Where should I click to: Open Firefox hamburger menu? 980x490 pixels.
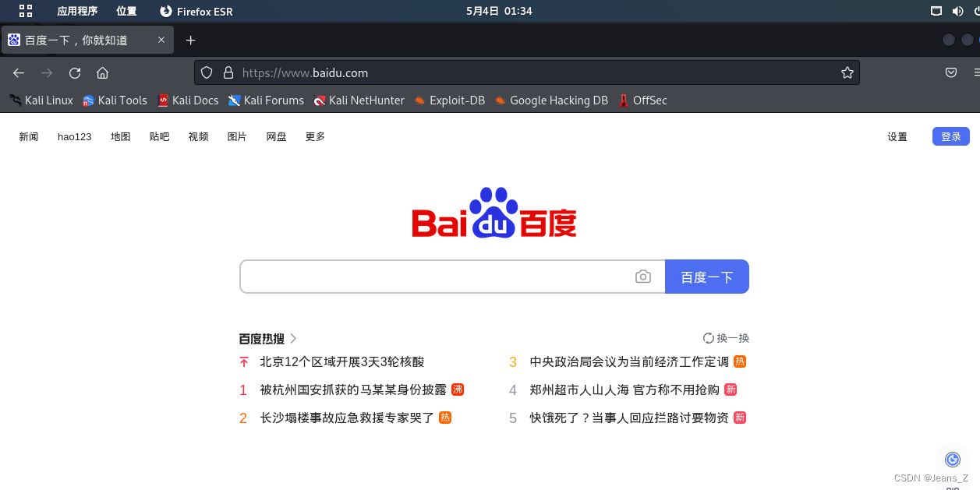[976, 72]
